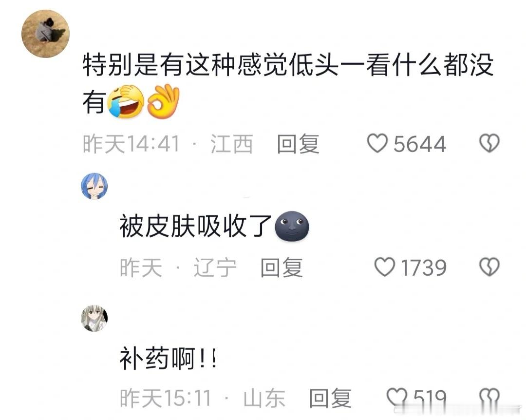526x420 pixels.
Task: Tap the 昨天15:11 · 山东 timestamp
Action: 203,398
